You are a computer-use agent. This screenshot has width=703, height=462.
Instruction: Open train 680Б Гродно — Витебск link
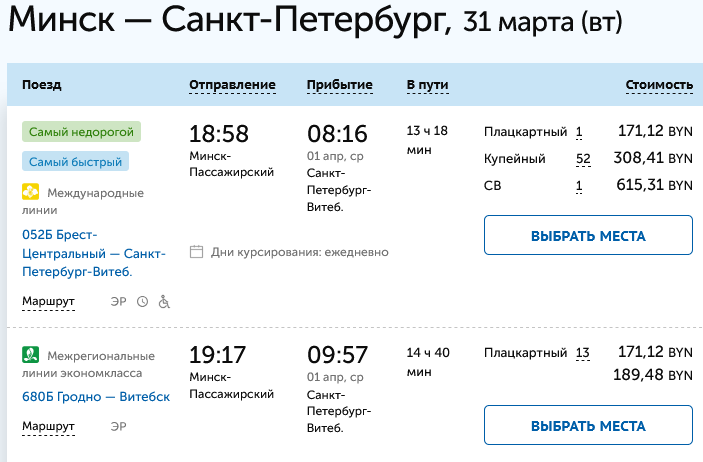pyautogui.click(x=96, y=396)
